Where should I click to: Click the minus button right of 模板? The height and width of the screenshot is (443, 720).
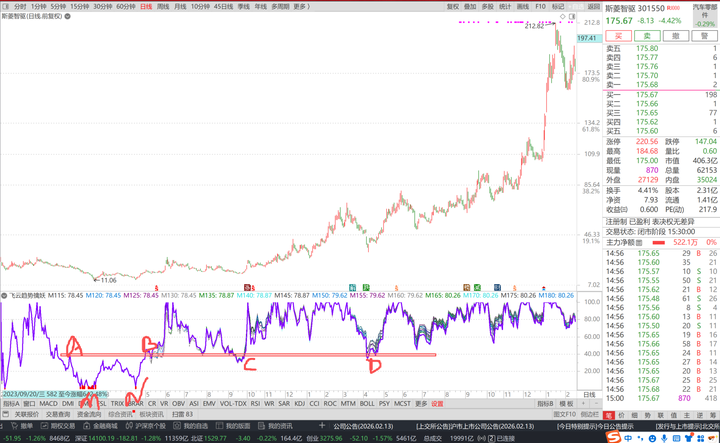tap(596, 404)
